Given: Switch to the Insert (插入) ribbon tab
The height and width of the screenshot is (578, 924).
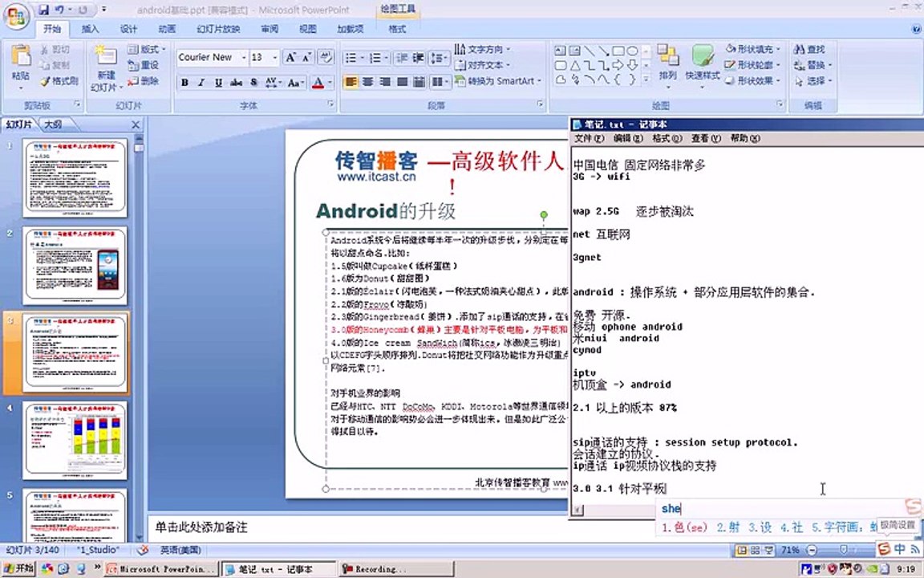Looking at the screenshot, I should coord(90,28).
